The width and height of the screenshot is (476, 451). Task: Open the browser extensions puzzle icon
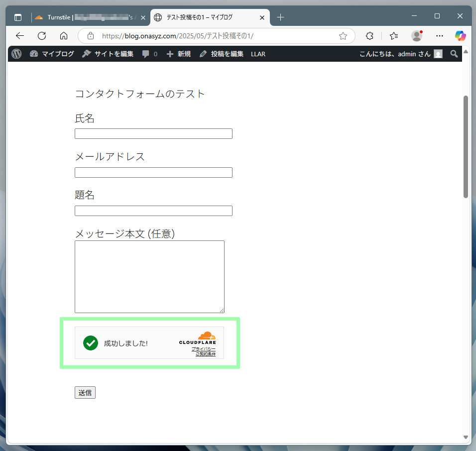pyautogui.click(x=369, y=36)
